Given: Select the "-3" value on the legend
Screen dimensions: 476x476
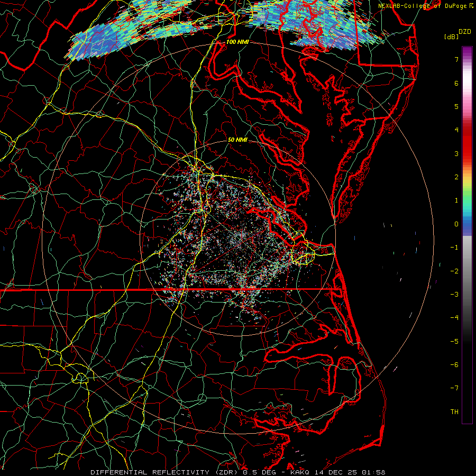Looking at the screenshot, I should 454,295.
